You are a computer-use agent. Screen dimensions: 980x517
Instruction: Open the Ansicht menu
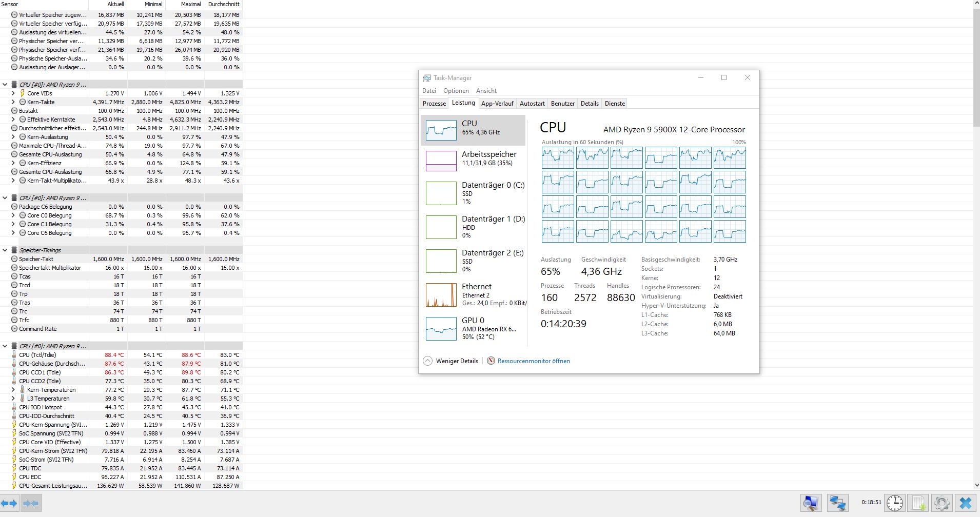coord(486,91)
